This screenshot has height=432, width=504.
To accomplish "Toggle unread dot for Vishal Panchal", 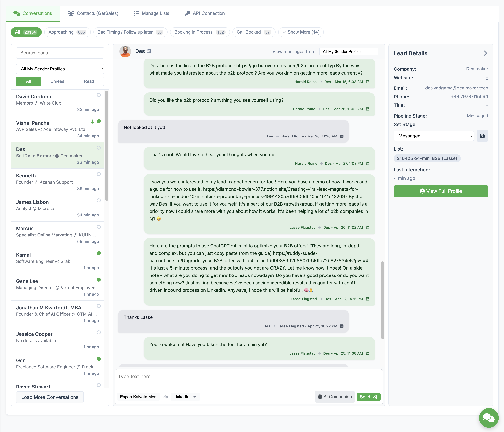I will coord(99,121).
